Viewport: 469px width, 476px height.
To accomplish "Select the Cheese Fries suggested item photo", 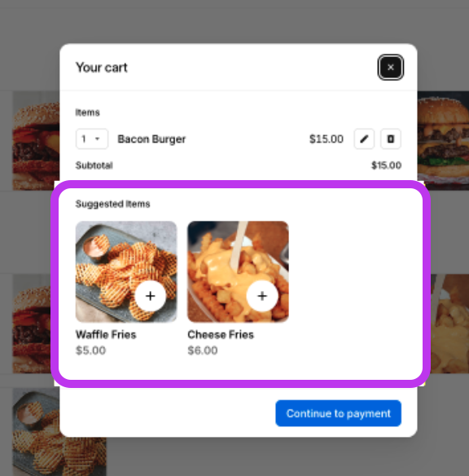I will (238, 271).
